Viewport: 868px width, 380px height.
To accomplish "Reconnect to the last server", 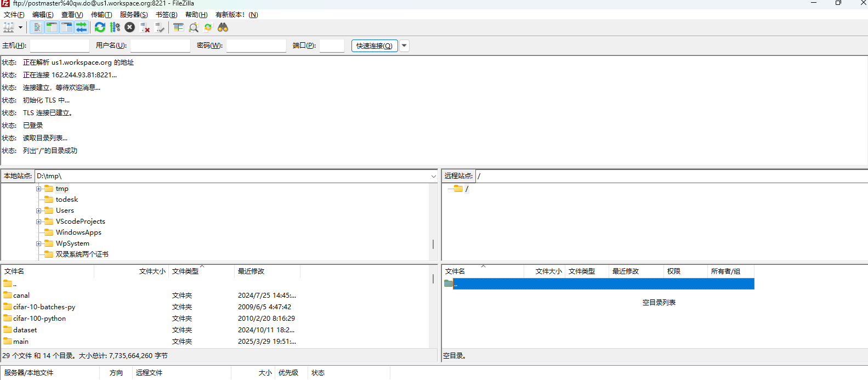I will (x=160, y=27).
